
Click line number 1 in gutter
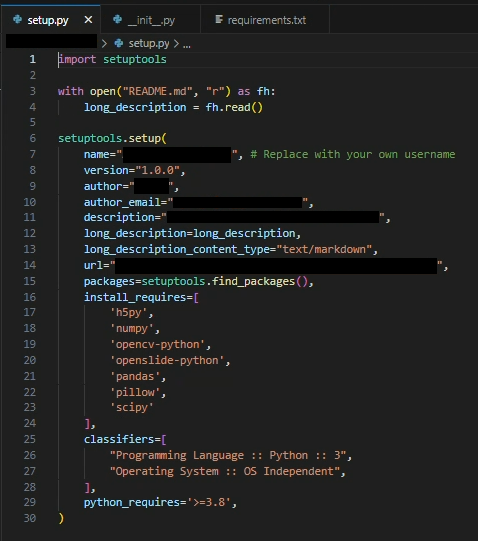(32, 59)
